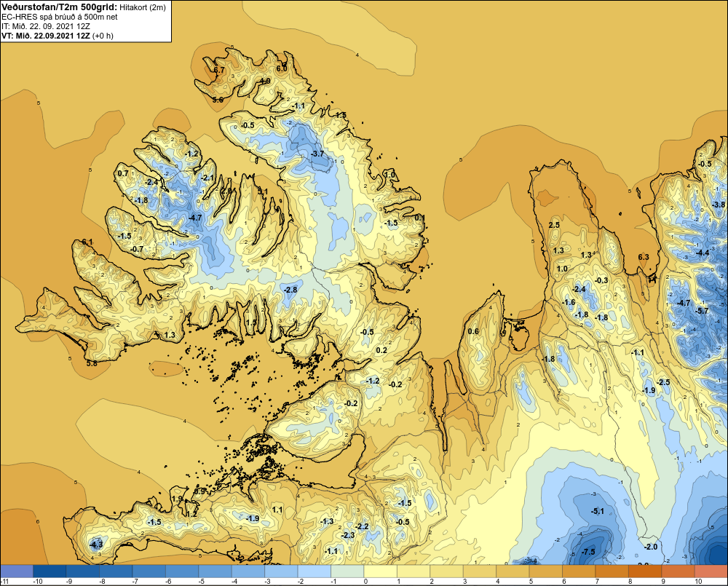Image resolution: width=728 pixels, height=586 pixels.
Task: Pick the legend color between -6 and -5
Action: [x=183, y=571]
